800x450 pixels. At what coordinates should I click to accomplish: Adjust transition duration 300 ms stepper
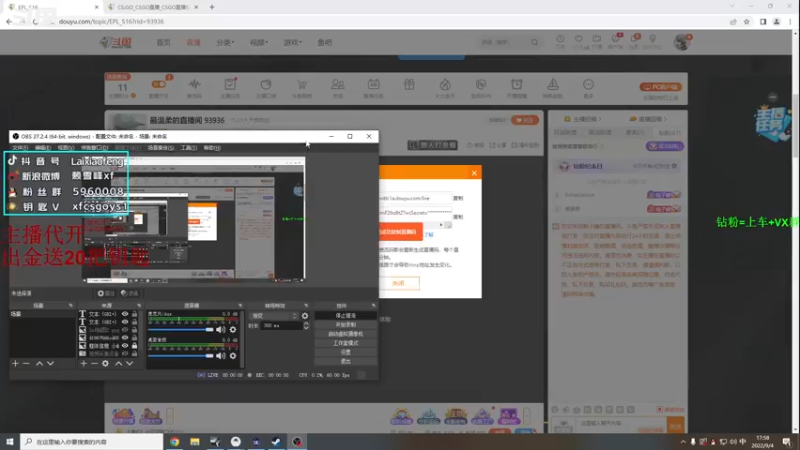pyautogui.click(x=306, y=326)
